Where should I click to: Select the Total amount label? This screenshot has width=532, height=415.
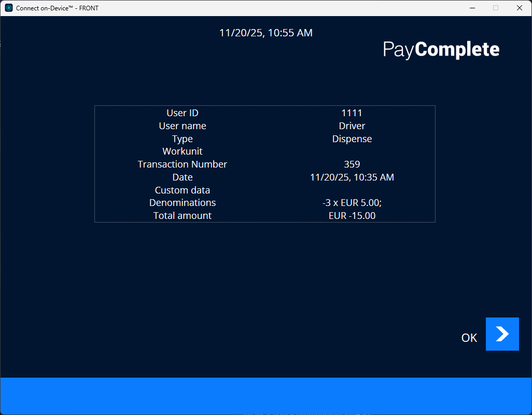pos(182,215)
